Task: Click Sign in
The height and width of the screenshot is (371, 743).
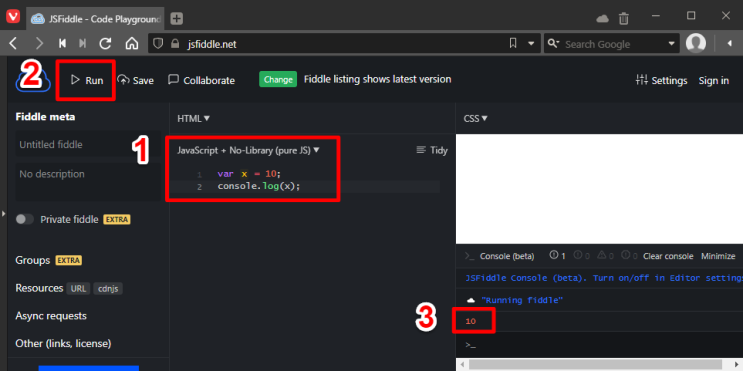Action: [x=714, y=80]
